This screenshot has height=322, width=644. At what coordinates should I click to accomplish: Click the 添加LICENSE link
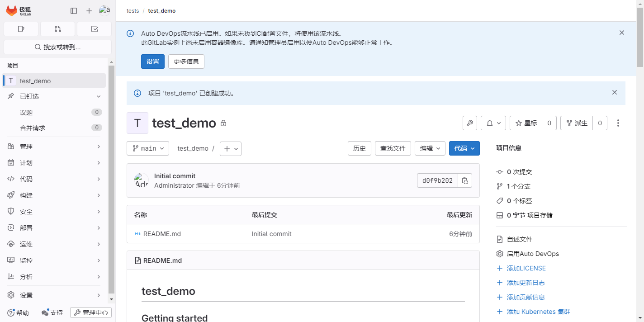click(x=526, y=268)
